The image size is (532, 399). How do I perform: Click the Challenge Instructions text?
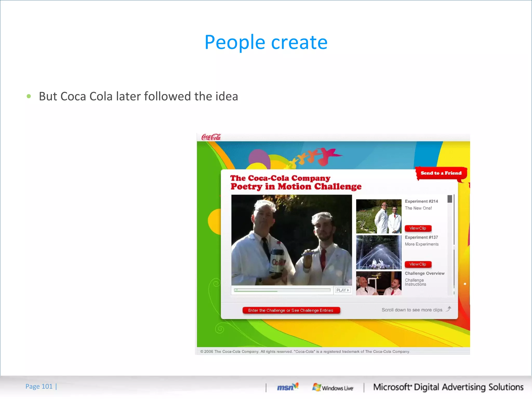pos(415,282)
